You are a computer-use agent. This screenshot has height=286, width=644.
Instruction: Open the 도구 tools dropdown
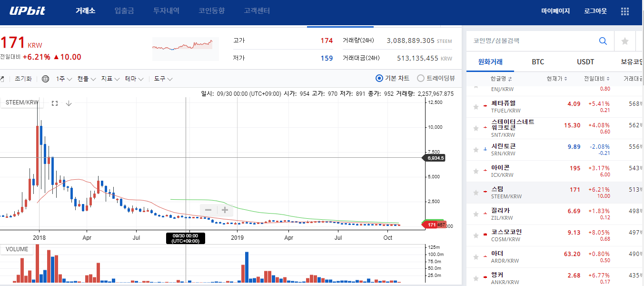[163, 79]
